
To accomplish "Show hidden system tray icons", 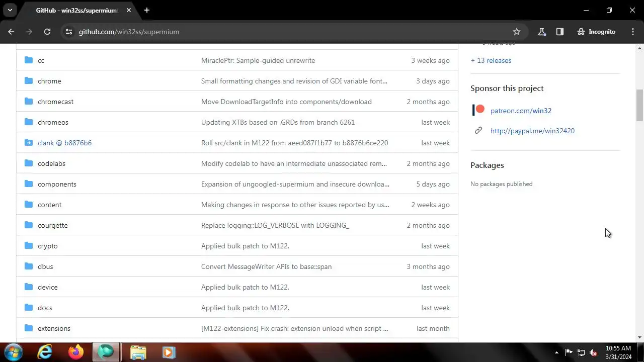I will click(x=556, y=352).
